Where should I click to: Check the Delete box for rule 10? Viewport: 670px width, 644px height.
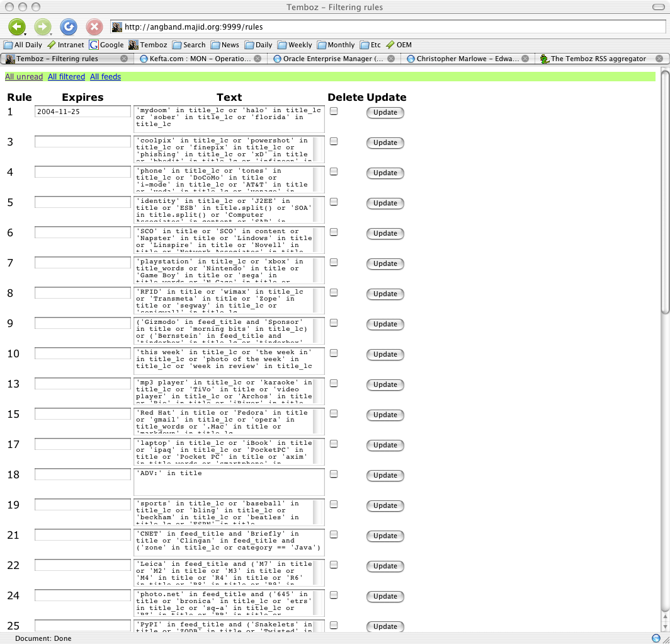click(x=334, y=353)
